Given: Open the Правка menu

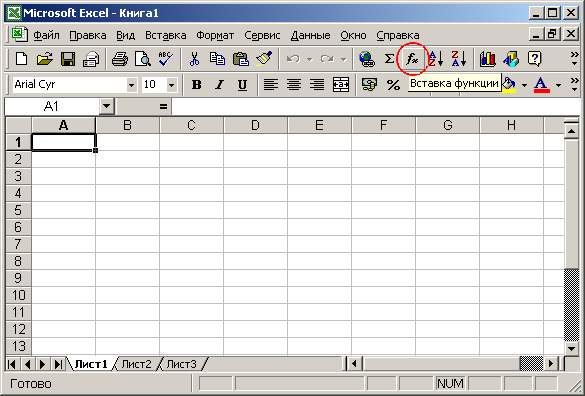Looking at the screenshot, I should click(x=88, y=35).
